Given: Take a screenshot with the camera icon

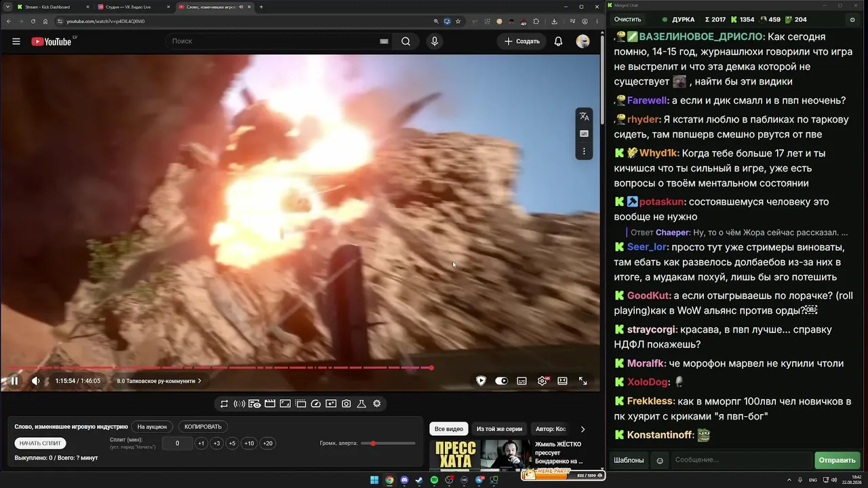Looking at the screenshot, I should coord(347,404).
